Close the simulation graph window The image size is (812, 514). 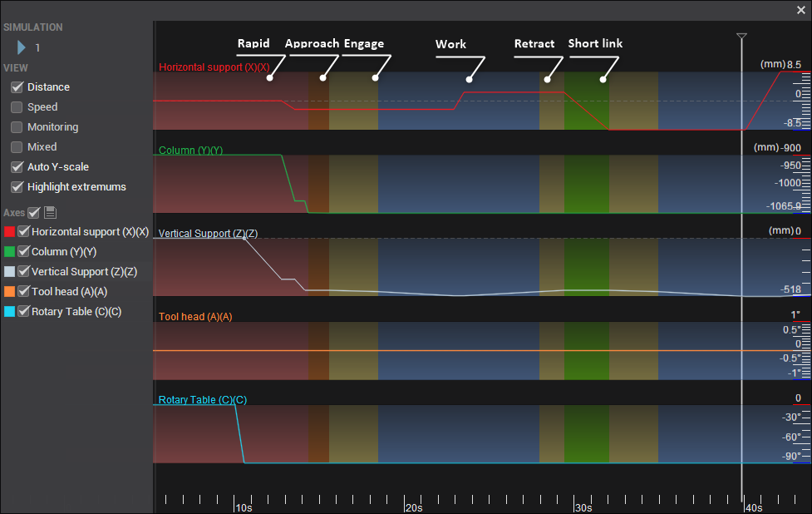pos(800,10)
